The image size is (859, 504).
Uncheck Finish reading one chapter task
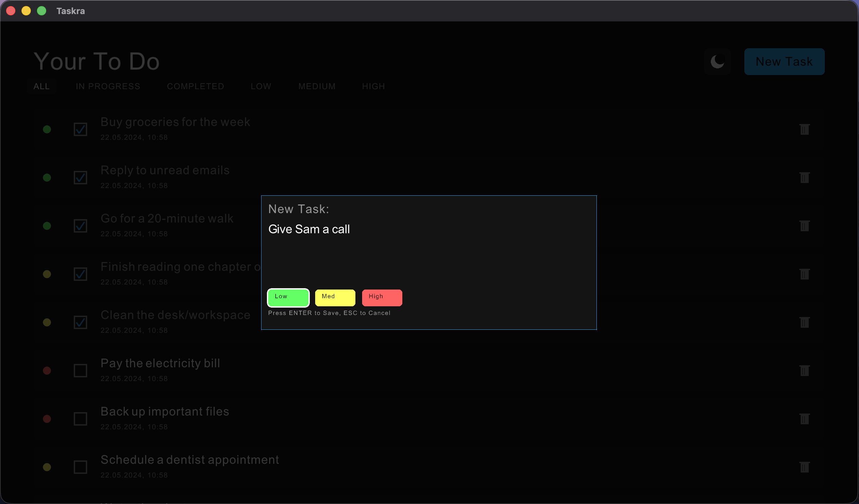pos(80,274)
